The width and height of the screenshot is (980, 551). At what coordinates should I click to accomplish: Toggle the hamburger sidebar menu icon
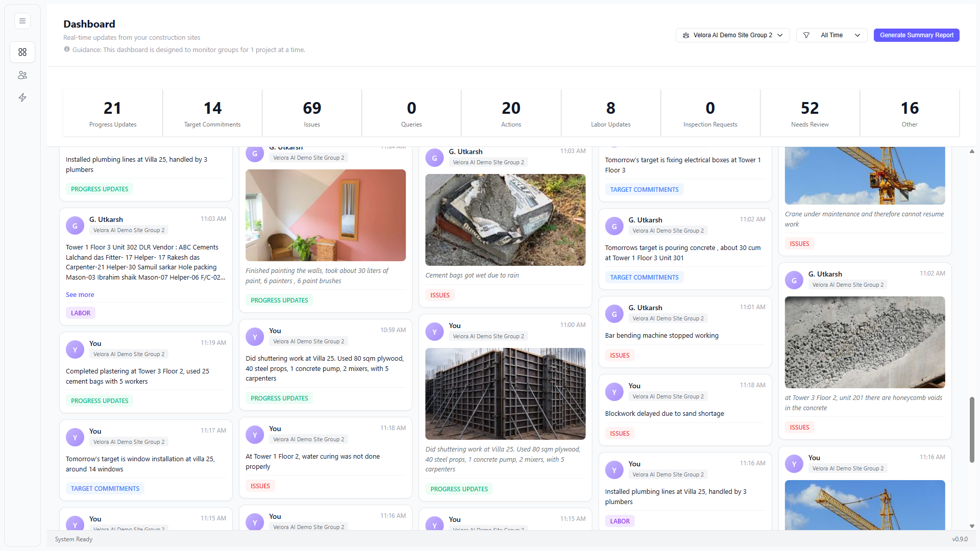tap(22, 21)
